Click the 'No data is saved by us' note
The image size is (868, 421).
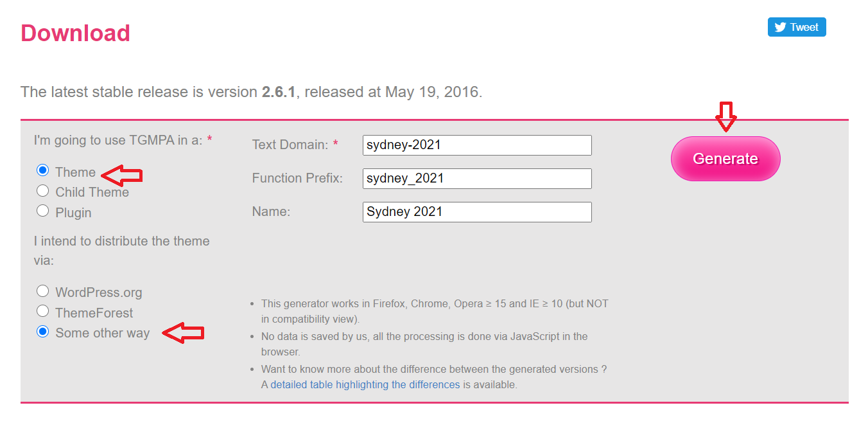(424, 344)
